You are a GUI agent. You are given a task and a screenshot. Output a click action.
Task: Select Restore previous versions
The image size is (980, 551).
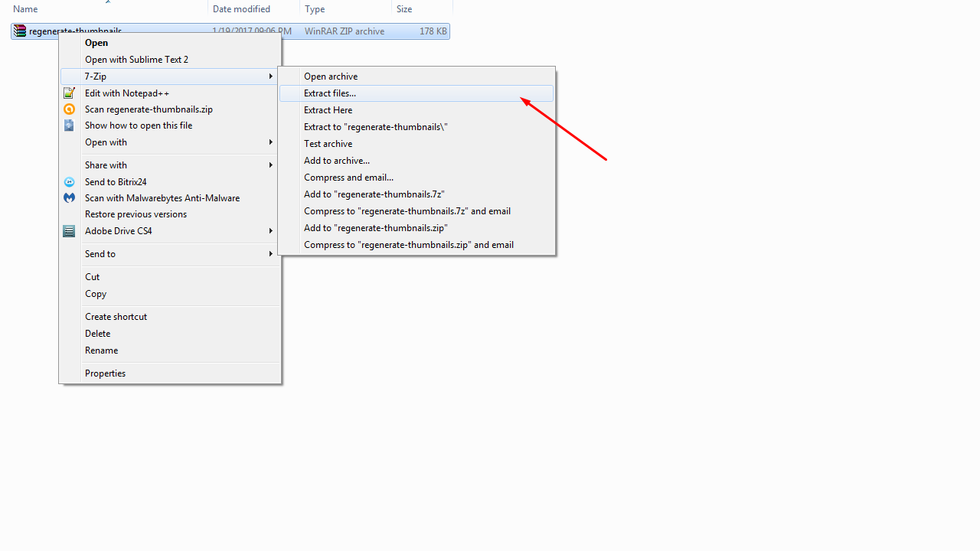point(170,214)
